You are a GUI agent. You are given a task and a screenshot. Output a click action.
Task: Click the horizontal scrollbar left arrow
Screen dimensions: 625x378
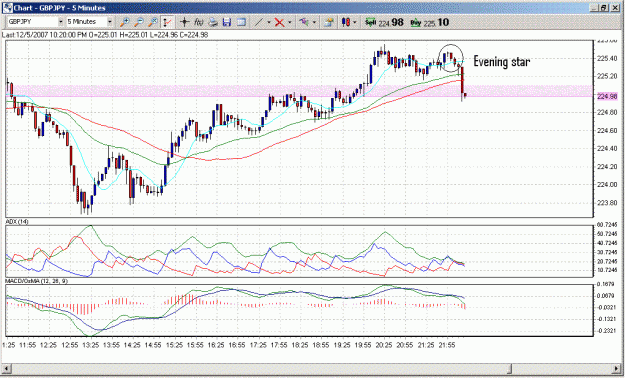pos(6,368)
